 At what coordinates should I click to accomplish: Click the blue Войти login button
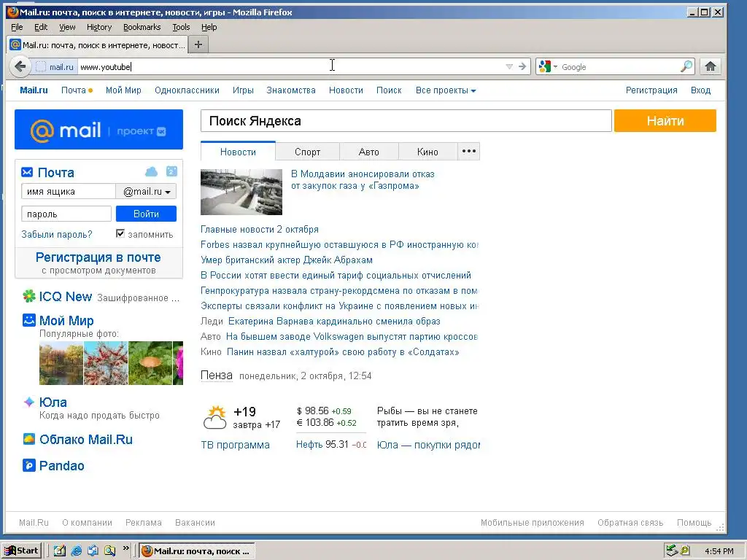[146, 214]
